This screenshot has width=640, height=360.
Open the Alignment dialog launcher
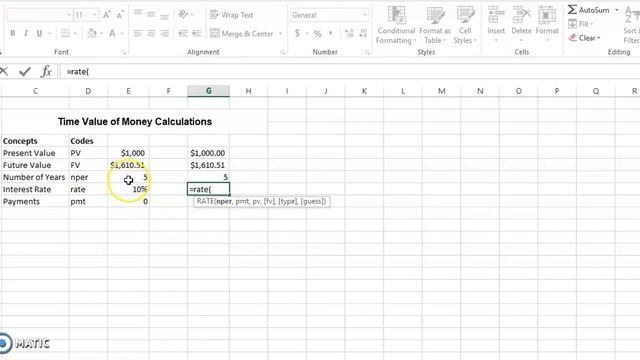[x=282, y=52]
